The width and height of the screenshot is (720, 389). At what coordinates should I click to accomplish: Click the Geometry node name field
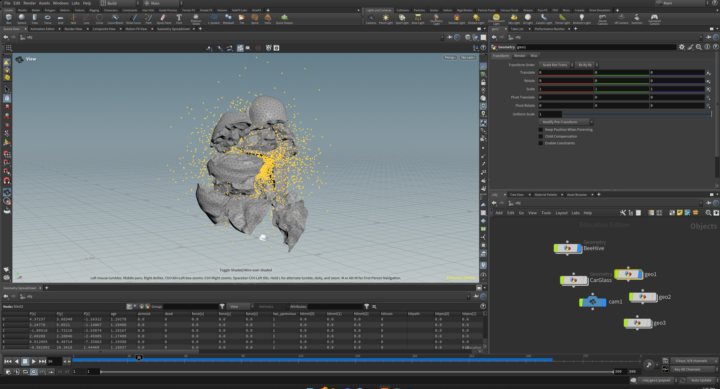coord(596,47)
